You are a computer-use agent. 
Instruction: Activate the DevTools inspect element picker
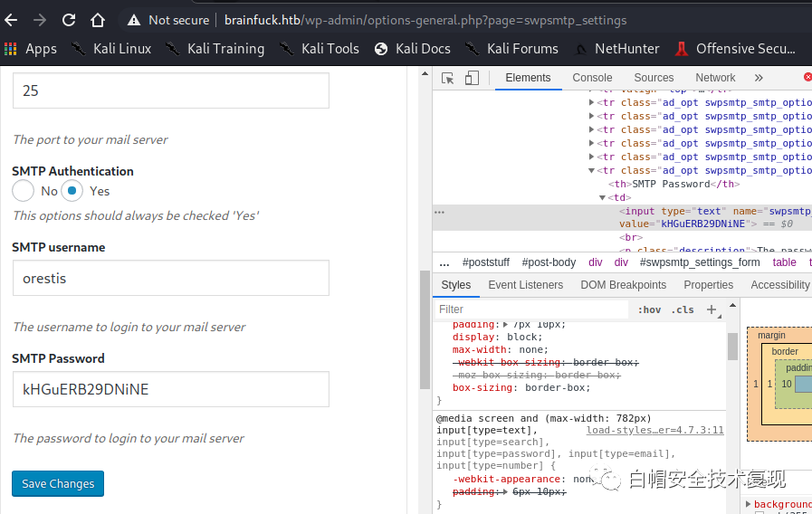447,78
